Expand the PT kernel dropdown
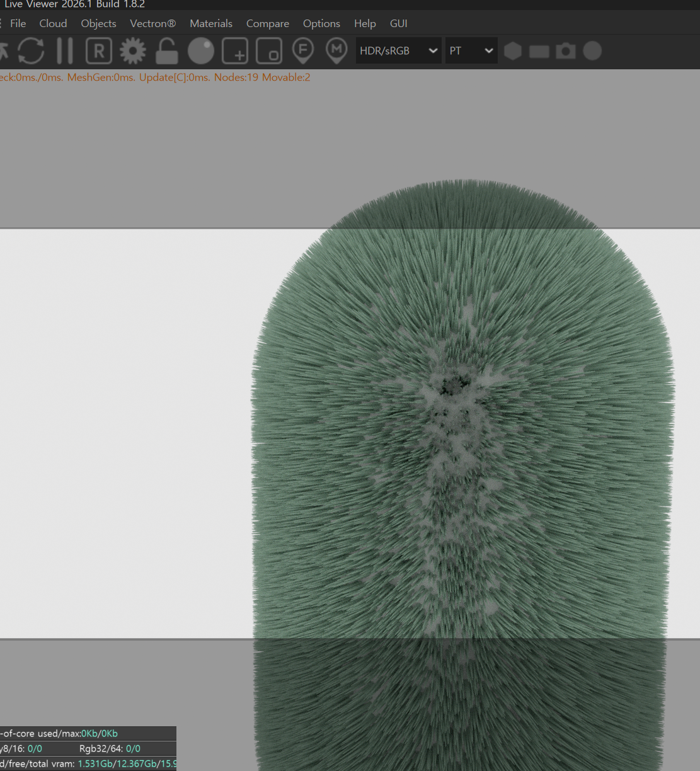 click(471, 51)
